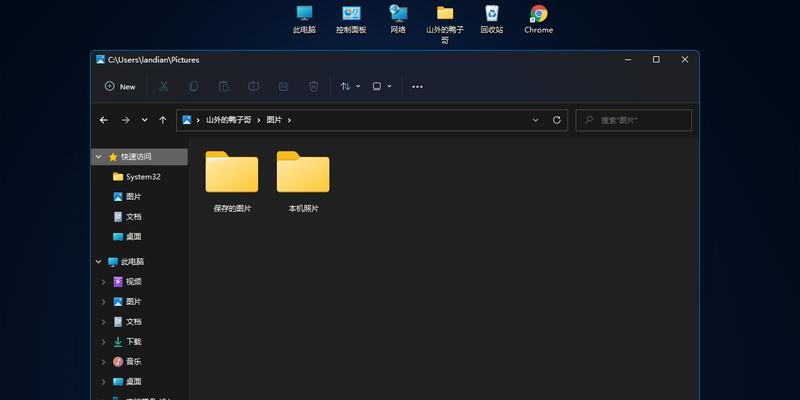
Task: Go back with the left arrow
Action: (x=104, y=120)
